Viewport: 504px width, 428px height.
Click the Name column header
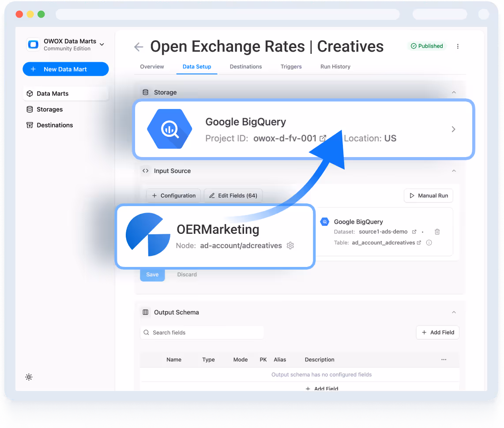(x=174, y=360)
